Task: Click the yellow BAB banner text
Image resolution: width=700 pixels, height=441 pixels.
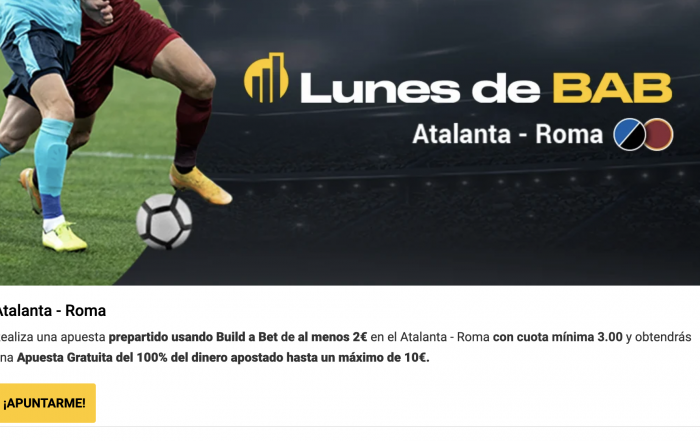Action: [x=612, y=88]
